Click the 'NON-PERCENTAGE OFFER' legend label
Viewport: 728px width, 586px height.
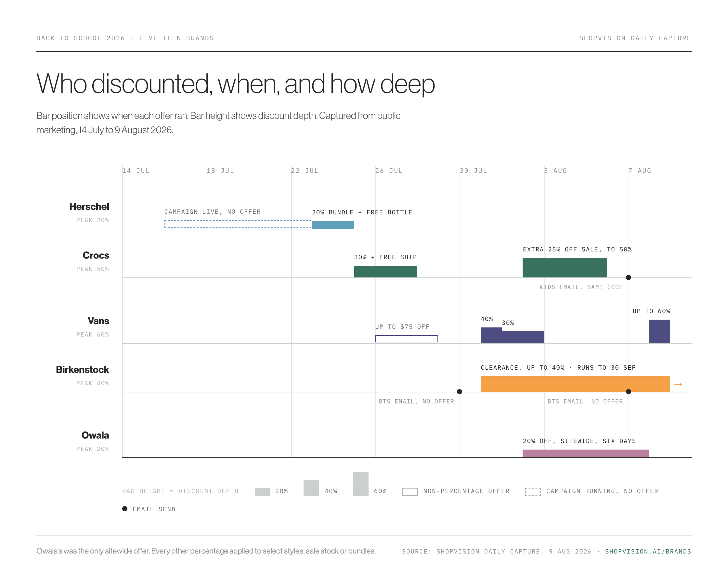click(466, 491)
